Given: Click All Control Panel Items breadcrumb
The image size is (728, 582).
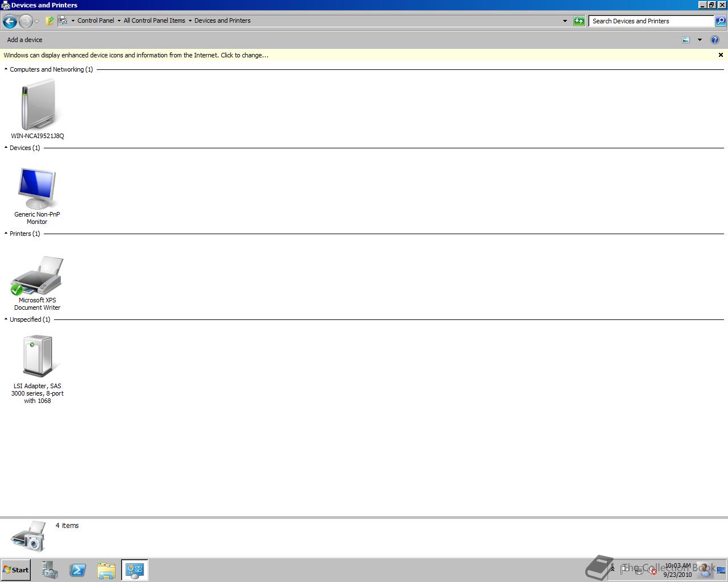Looking at the screenshot, I should coord(154,20).
